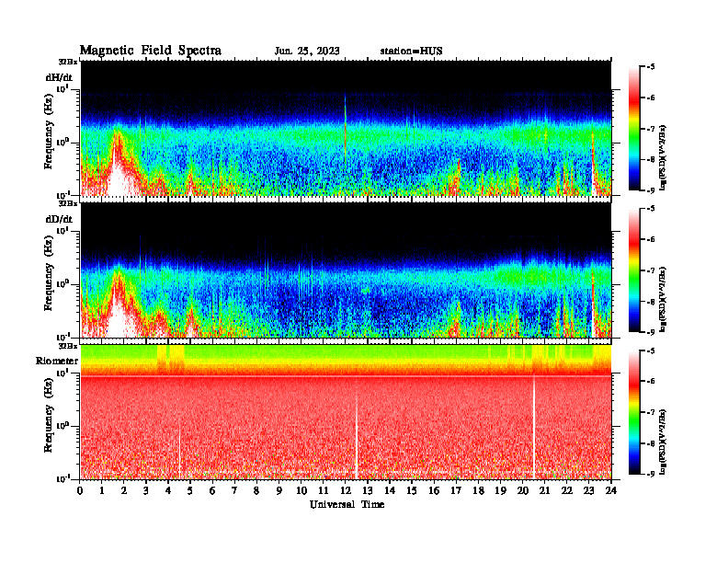
Task: Click the hour "2" tick label on time axis
Action: [x=124, y=491]
